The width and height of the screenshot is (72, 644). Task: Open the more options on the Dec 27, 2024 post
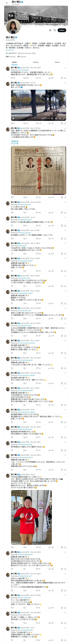pyautogui.click(x=65, y=128)
